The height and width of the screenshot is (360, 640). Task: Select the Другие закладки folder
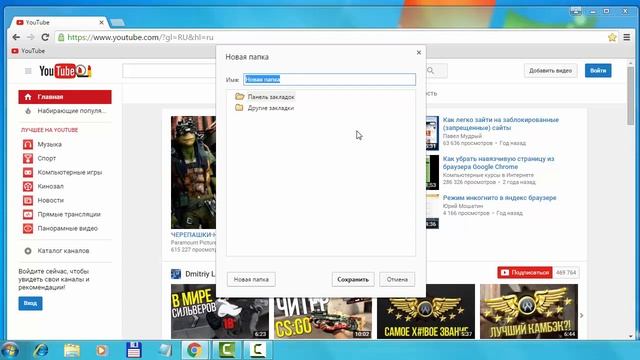(x=264, y=108)
